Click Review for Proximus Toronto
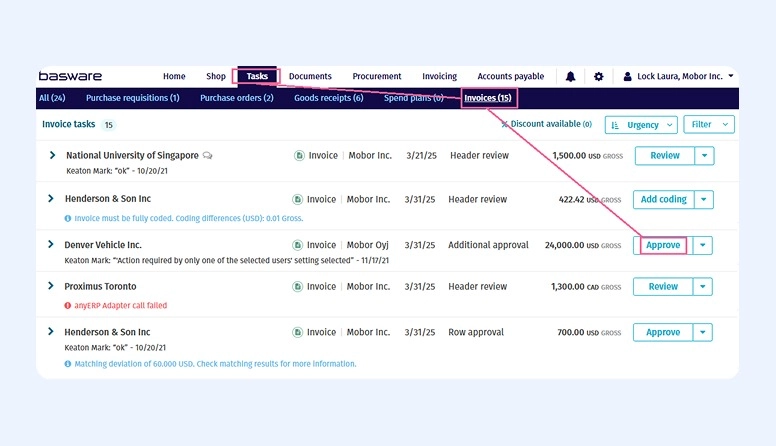The height and width of the screenshot is (446, 776). (x=663, y=287)
